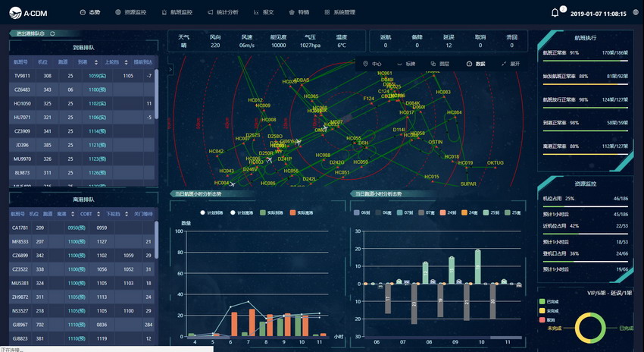Screen dimensions: 644x352
Task: Click flight TV9811 in arrival queue
Action: coord(23,76)
